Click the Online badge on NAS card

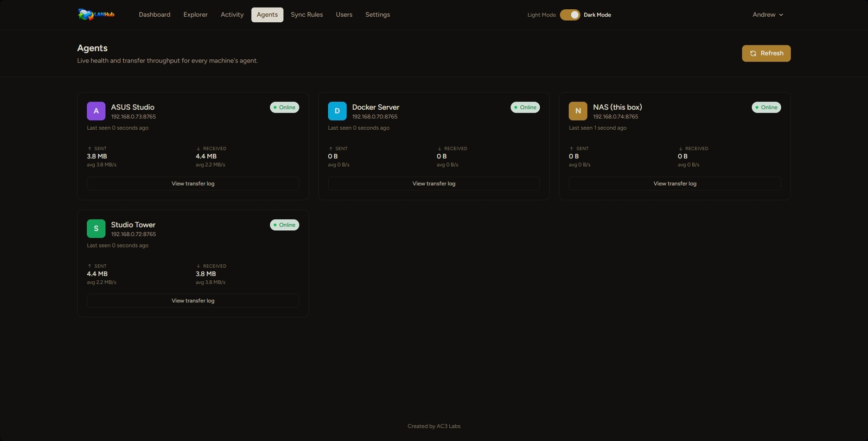pyautogui.click(x=766, y=108)
